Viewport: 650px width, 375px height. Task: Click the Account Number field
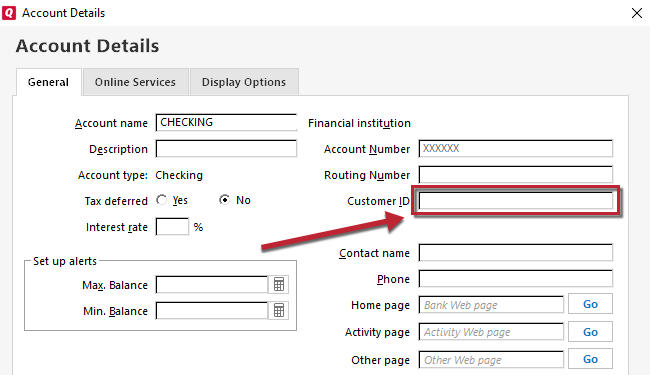[x=516, y=148]
